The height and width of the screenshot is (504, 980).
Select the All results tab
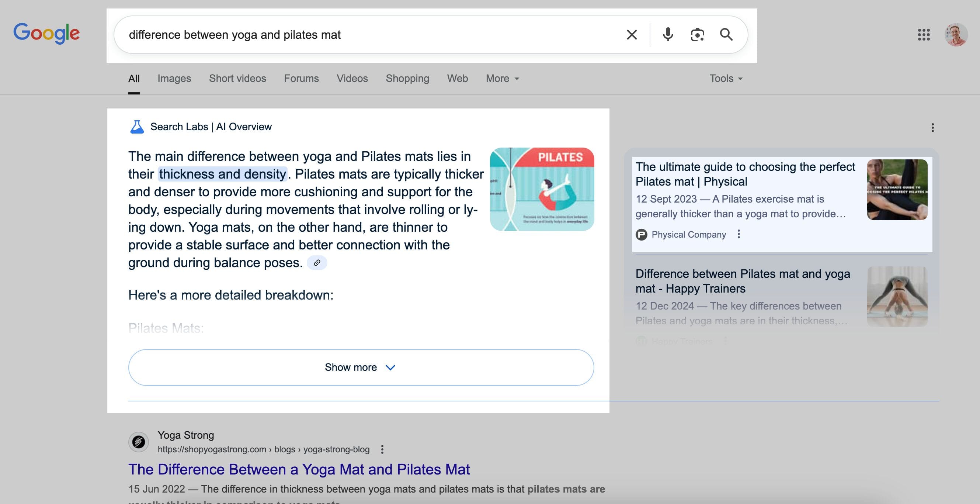[x=134, y=79]
